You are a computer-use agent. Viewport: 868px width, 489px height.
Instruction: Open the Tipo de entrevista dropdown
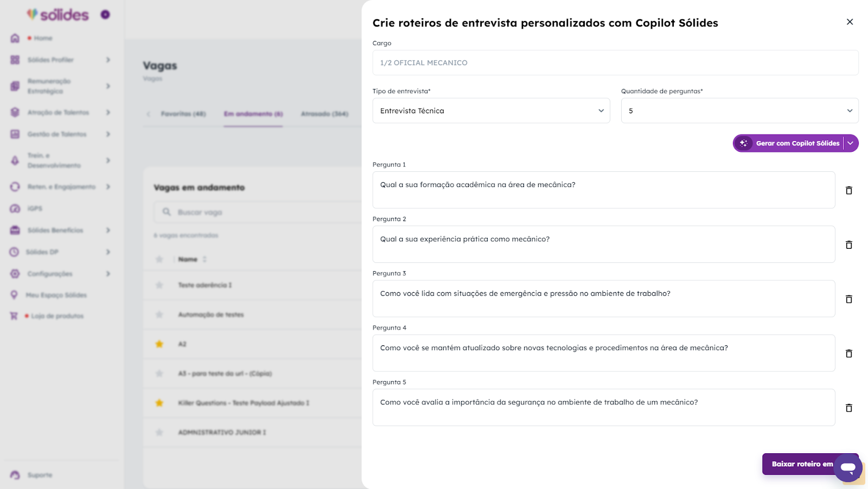click(491, 111)
